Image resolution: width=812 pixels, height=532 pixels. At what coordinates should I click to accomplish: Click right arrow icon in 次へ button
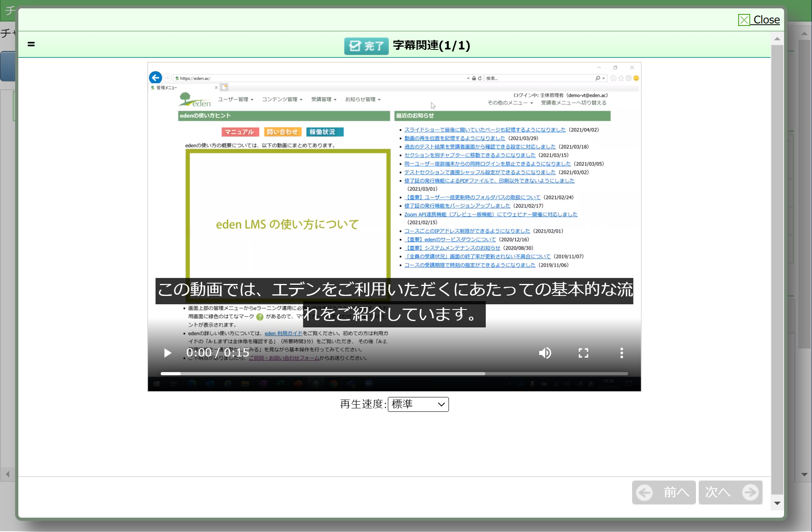750,493
